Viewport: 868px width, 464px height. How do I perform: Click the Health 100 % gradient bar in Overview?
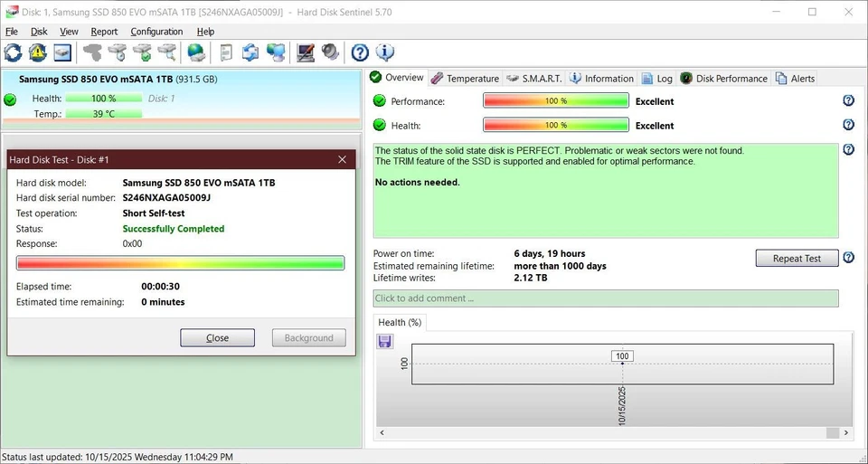point(556,125)
